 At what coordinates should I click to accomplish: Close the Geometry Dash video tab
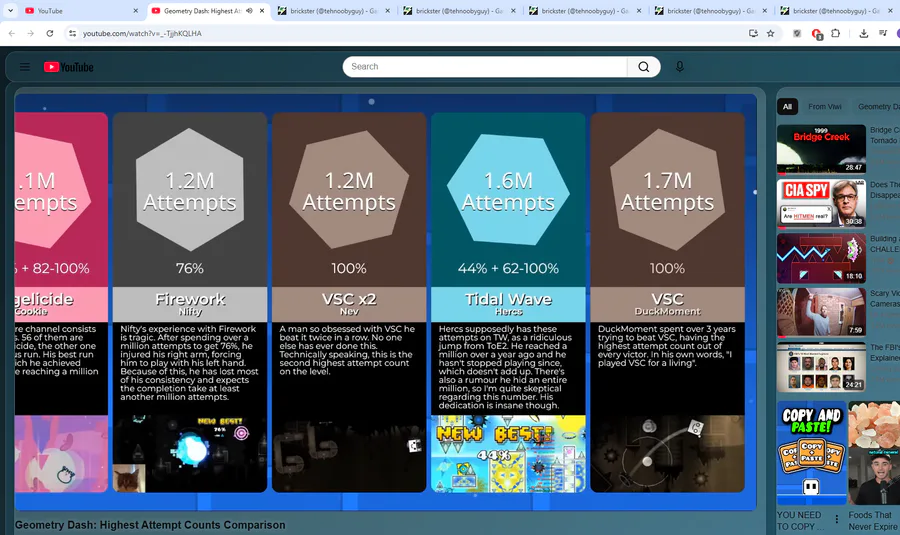click(x=262, y=10)
